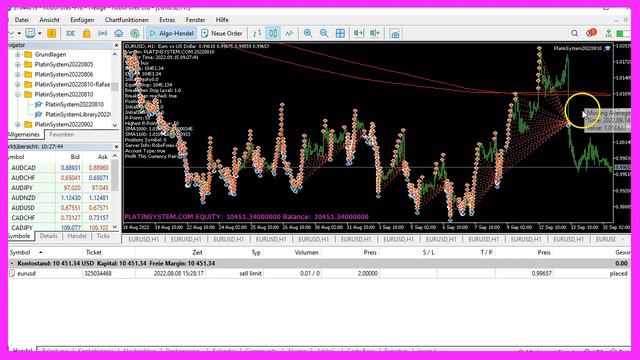Expand the Grundlagen folder
Screen dimensions: 640x360
18,54
